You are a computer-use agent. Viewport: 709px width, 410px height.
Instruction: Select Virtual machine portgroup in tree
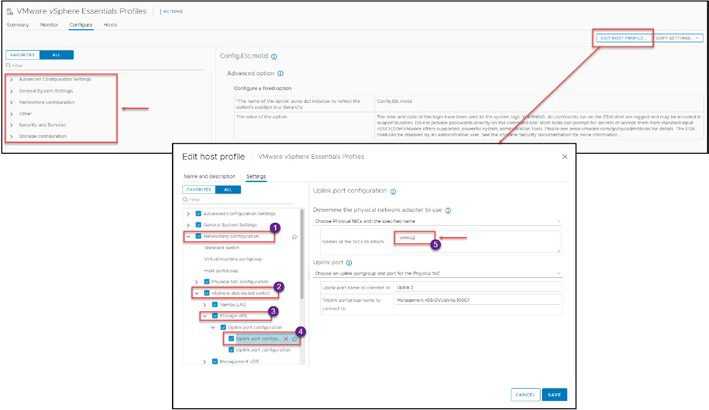tap(233, 259)
